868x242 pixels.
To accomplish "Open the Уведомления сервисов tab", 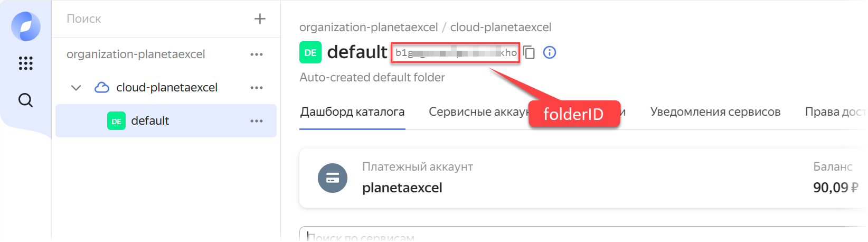I will tap(715, 112).
